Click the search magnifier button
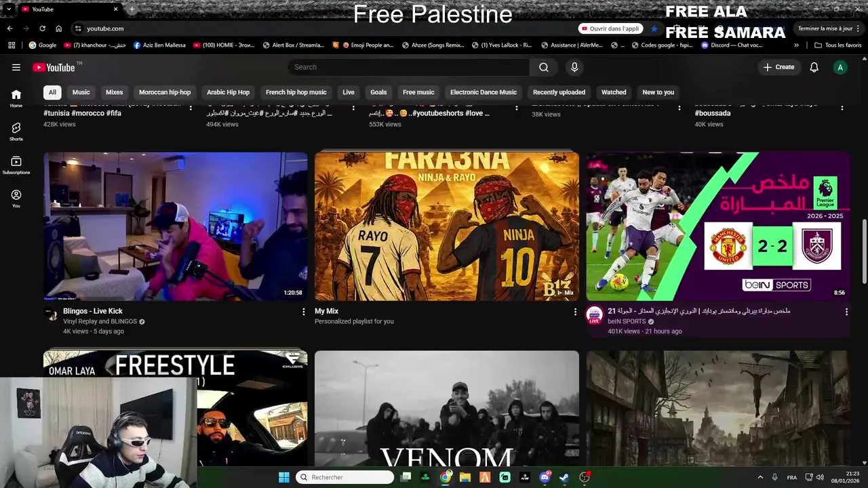The width and height of the screenshot is (868, 488). pos(544,67)
